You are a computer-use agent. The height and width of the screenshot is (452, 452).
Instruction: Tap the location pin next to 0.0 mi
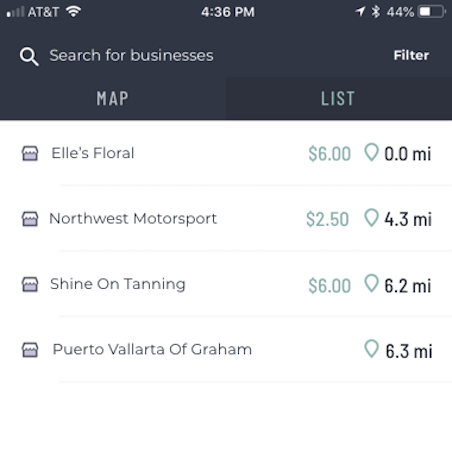[371, 152]
